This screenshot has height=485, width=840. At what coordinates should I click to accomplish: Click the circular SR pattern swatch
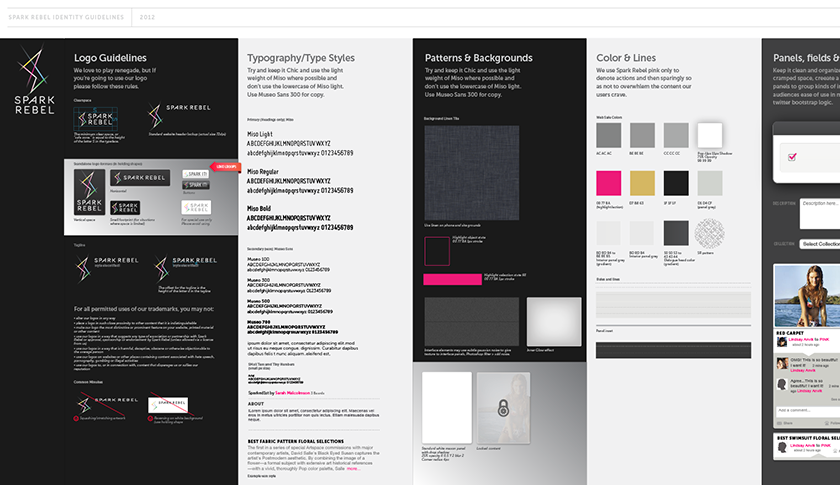(x=710, y=233)
